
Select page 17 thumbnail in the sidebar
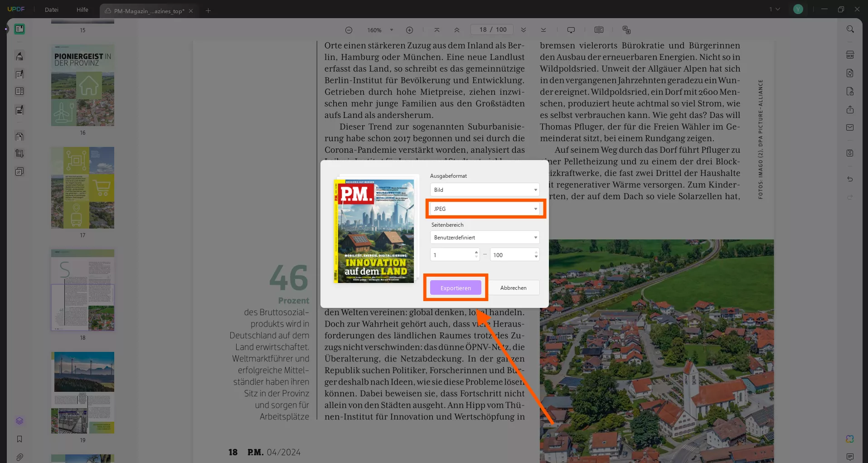click(82, 187)
